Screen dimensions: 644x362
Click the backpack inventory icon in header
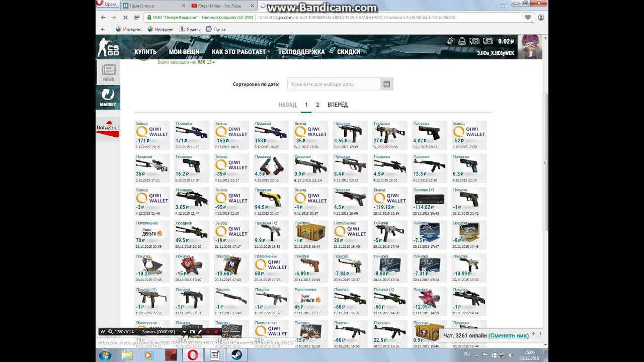(462, 41)
